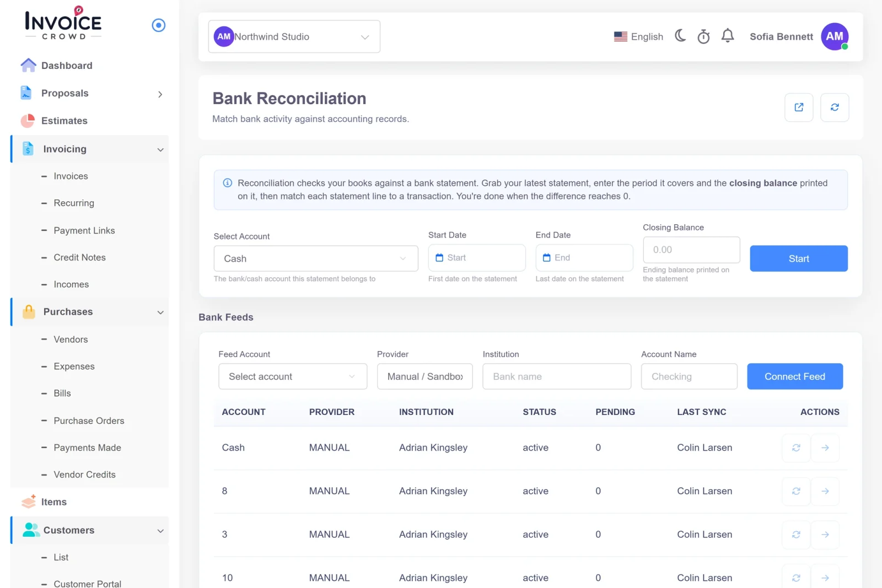This screenshot has height=588, width=882.
Task: Click the Start Date calendar icon
Action: coord(439,258)
